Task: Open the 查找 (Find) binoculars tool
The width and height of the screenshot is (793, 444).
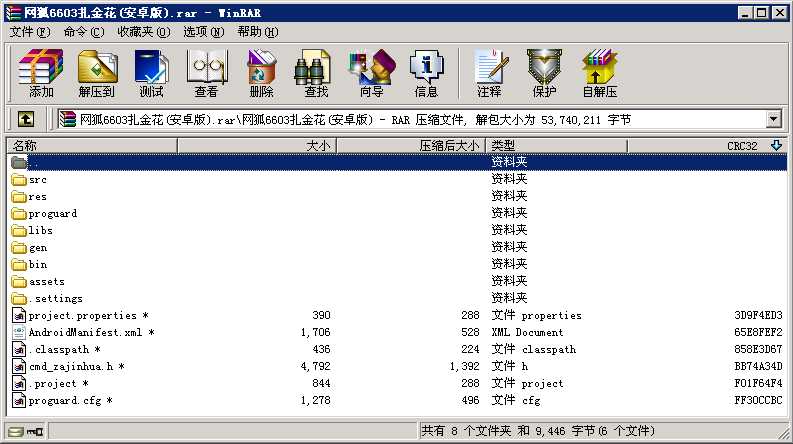Action: click(x=316, y=73)
